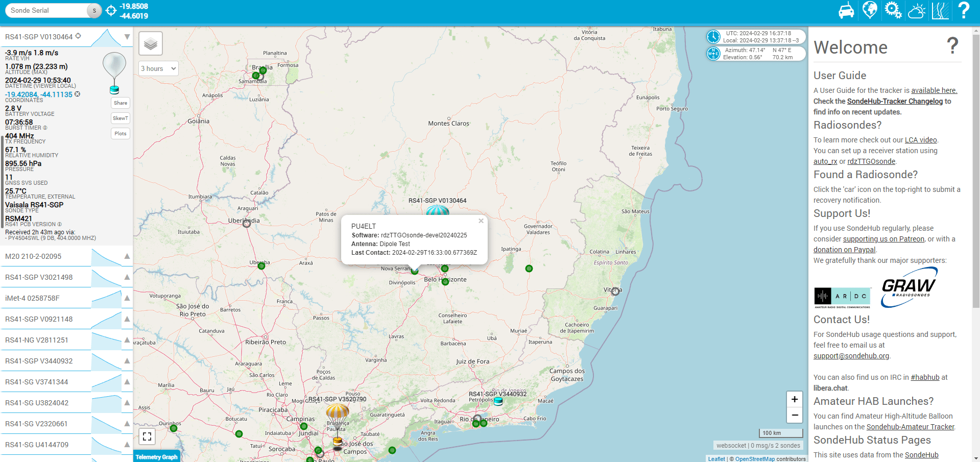Expand the iMet-4 0258758F entry
This screenshot has height=462, width=980.
coord(127,298)
